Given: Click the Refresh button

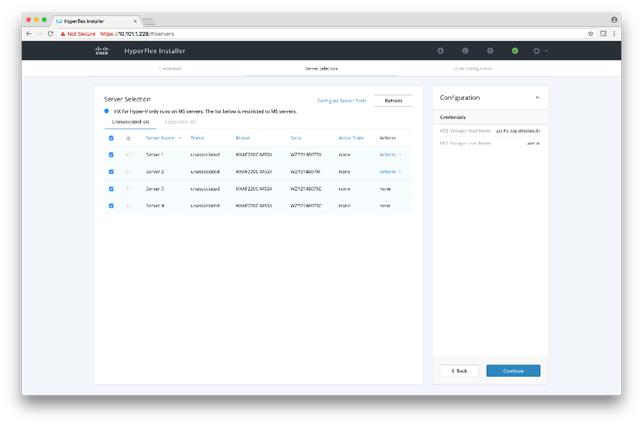Looking at the screenshot, I should 394,101.
